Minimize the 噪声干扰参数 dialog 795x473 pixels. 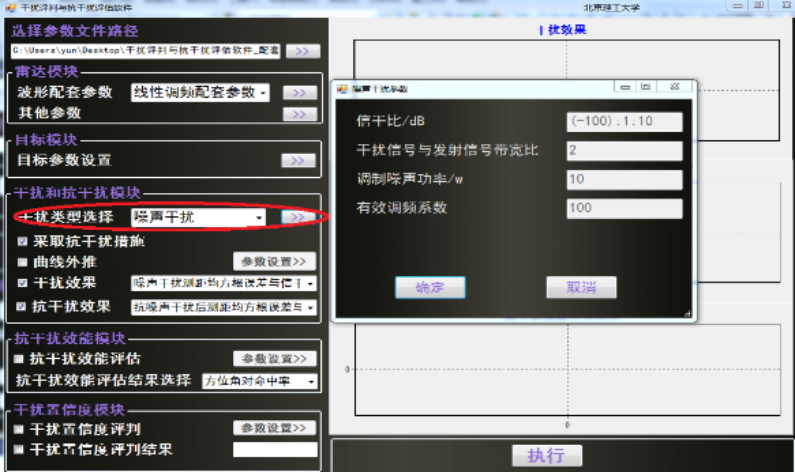click(626, 88)
